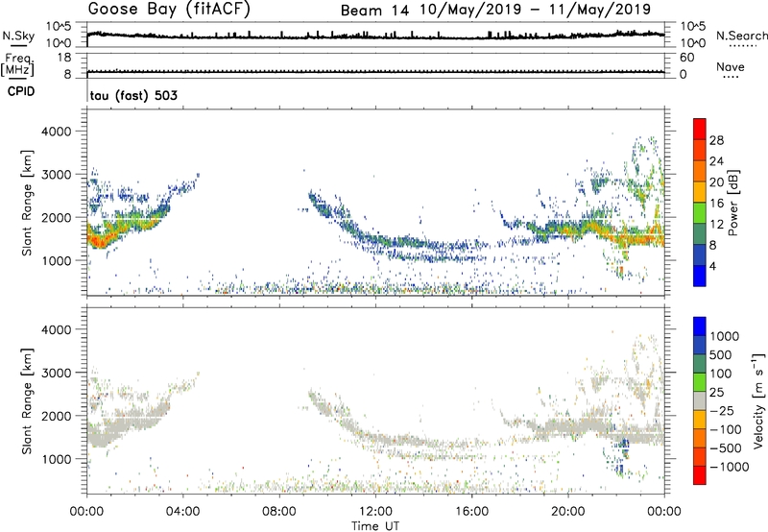Click the 'Beam 14' label in header
The height and width of the screenshot is (532, 768).
click(374, 10)
